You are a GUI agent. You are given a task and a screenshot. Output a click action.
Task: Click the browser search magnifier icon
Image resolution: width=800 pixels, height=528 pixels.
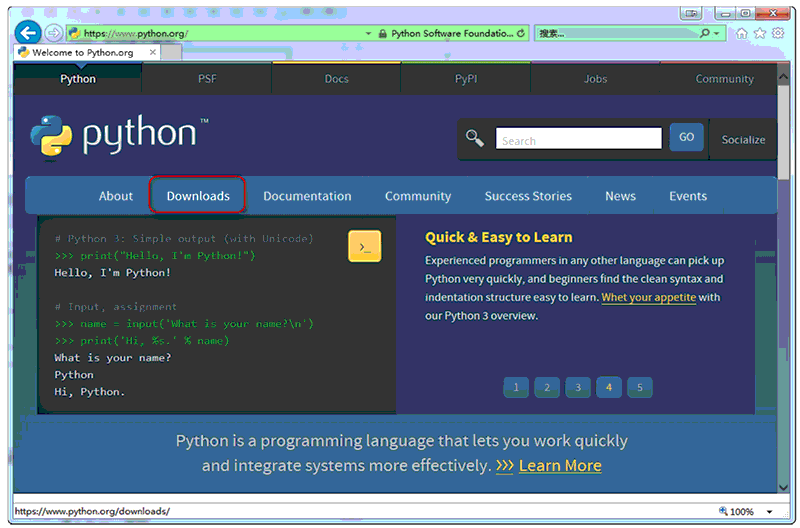[705, 33]
